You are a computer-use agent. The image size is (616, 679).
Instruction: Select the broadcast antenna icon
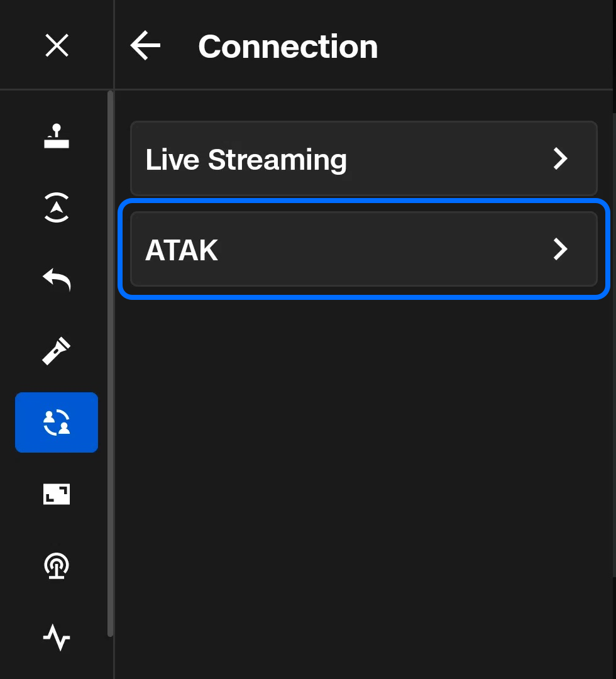tap(57, 566)
